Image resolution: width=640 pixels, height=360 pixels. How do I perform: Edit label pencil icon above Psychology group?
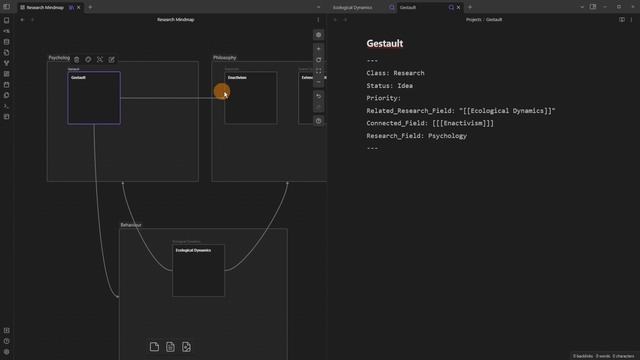(111, 60)
